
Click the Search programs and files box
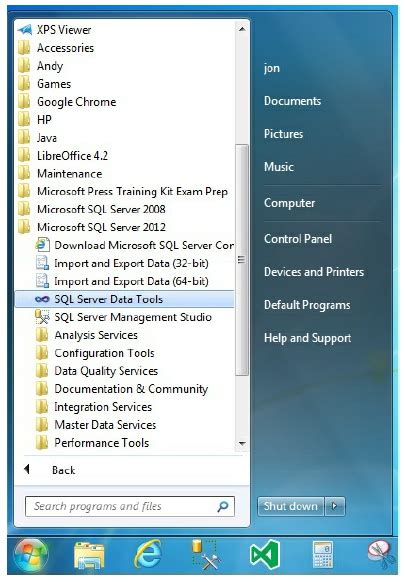click(x=130, y=506)
